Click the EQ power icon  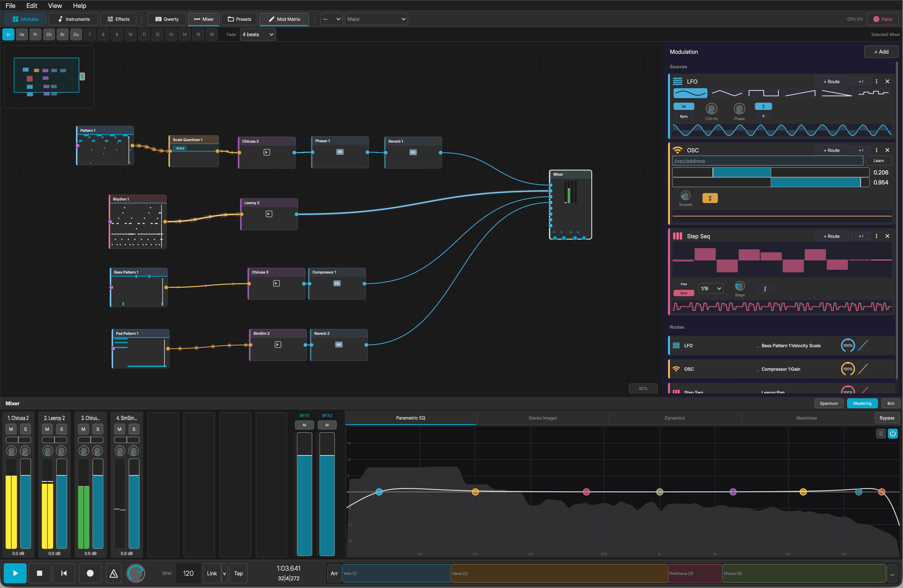pos(893,433)
